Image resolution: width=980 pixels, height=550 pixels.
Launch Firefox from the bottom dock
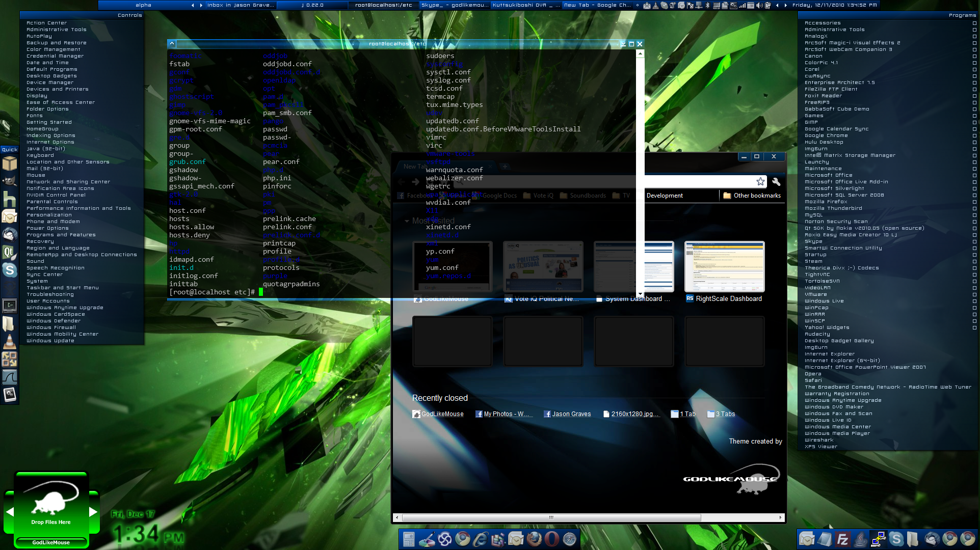[534, 539]
